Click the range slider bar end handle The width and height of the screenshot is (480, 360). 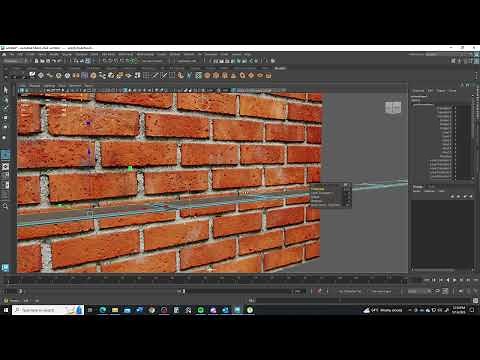point(184,291)
